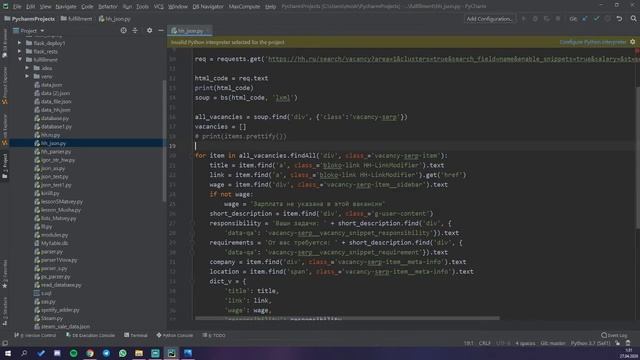Click the Collapse All icon in Project panel
The width and height of the screenshot is (640, 360).
[135, 31]
